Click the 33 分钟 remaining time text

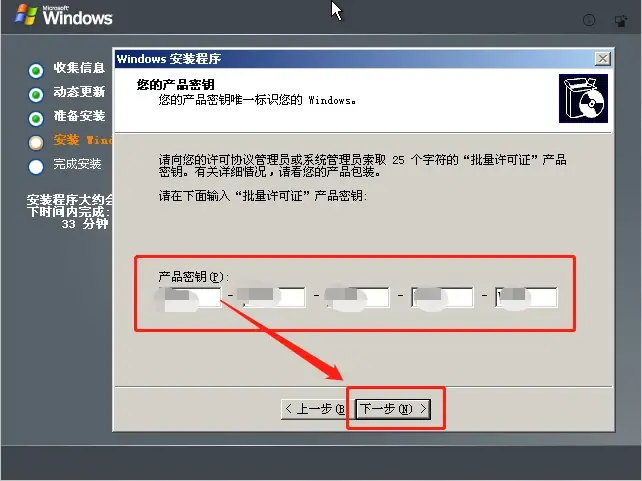pos(85,224)
